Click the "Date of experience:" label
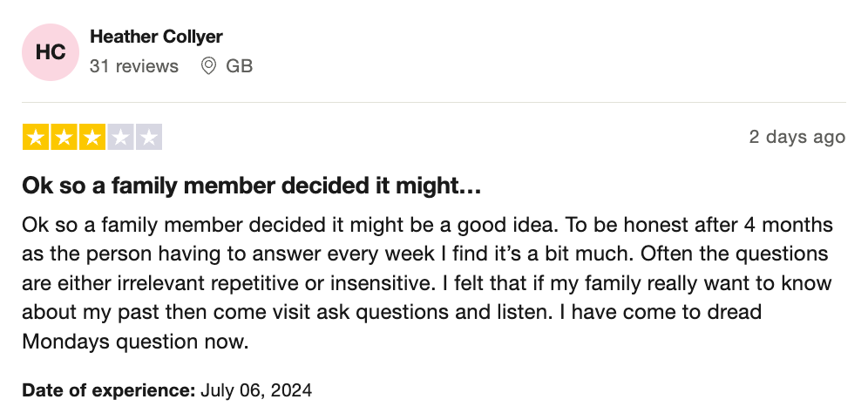 [108, 389]
